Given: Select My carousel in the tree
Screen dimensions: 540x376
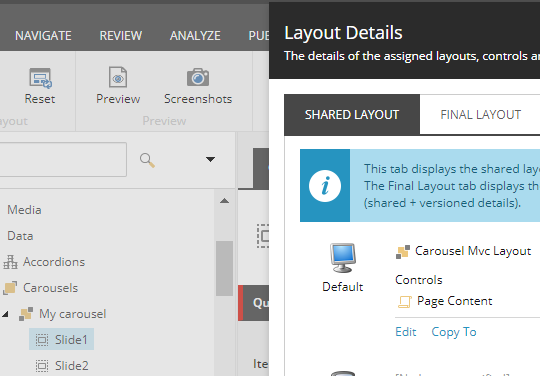Looking at the screenshot, I should coord(73,314).
